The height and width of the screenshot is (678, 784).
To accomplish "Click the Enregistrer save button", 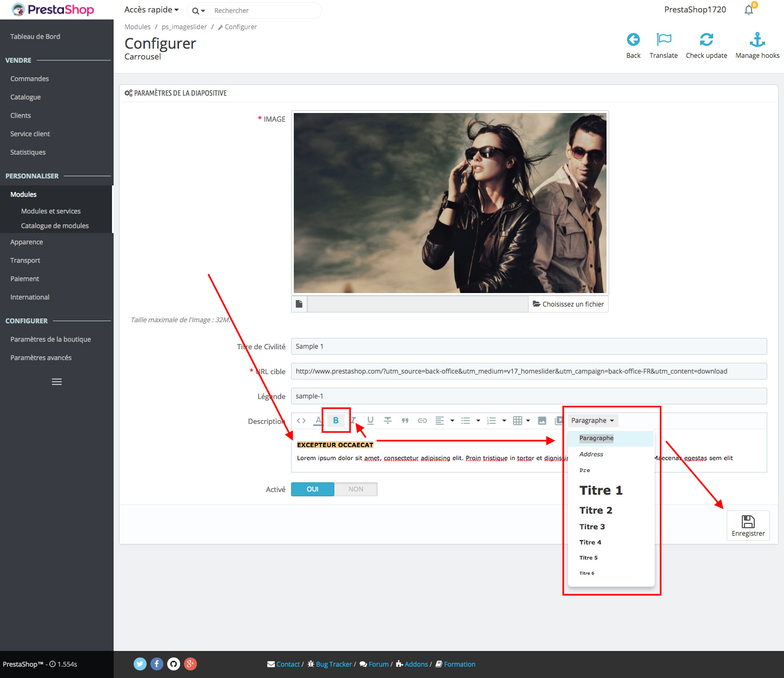I will tap(748, 526).
